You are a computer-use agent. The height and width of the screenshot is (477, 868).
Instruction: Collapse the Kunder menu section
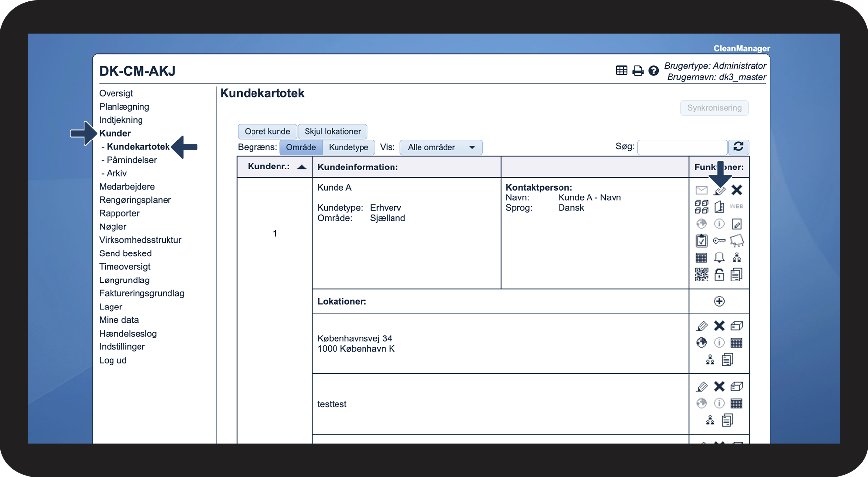coord(115,133)
